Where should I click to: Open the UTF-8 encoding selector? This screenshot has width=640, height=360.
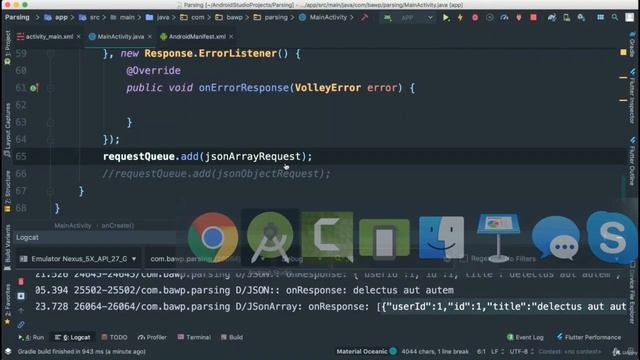pos(521,351)
